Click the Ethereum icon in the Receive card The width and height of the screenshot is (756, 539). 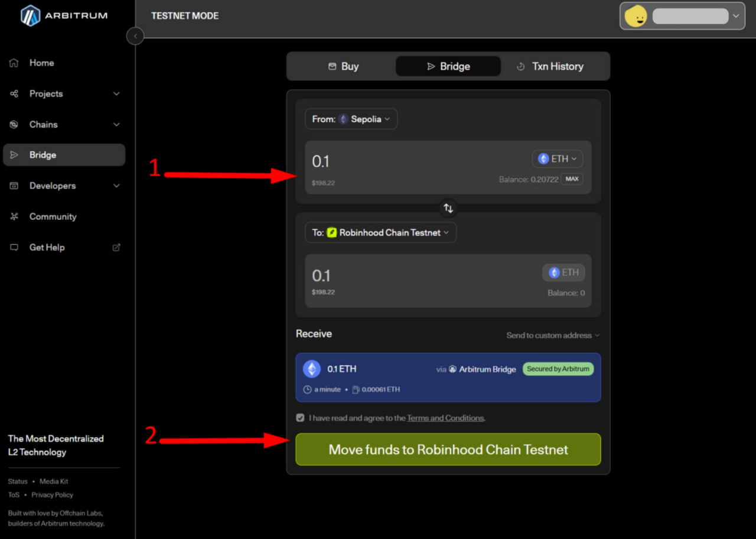312,369
